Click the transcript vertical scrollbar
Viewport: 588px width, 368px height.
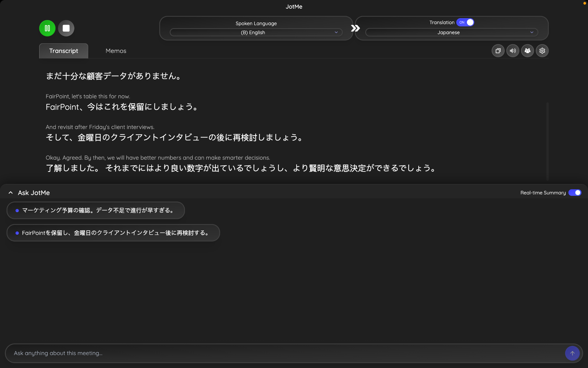[548, 141]
